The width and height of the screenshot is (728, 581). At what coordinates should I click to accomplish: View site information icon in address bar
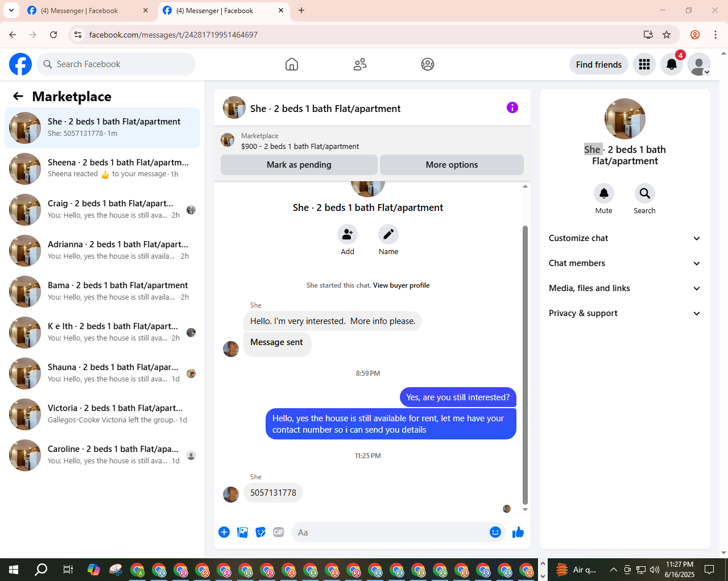[x=78, y=35]
